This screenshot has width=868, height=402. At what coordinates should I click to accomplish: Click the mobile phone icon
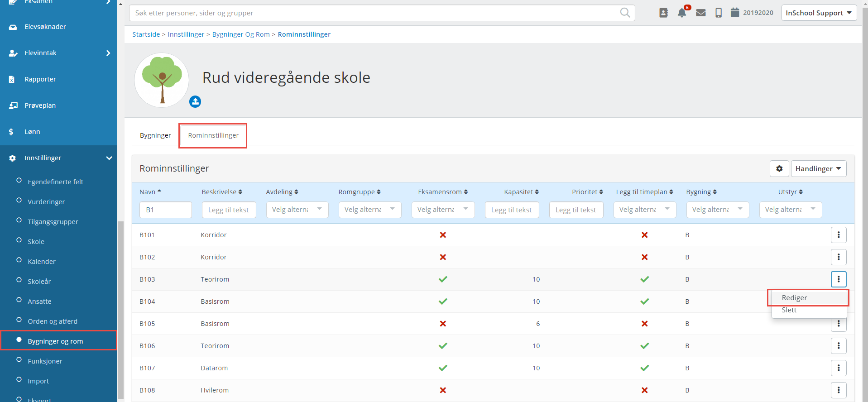[x=719, y=13]
